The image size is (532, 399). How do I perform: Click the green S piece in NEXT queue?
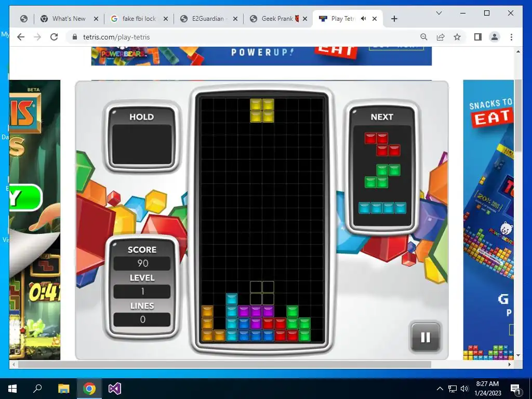pos(382,176)
